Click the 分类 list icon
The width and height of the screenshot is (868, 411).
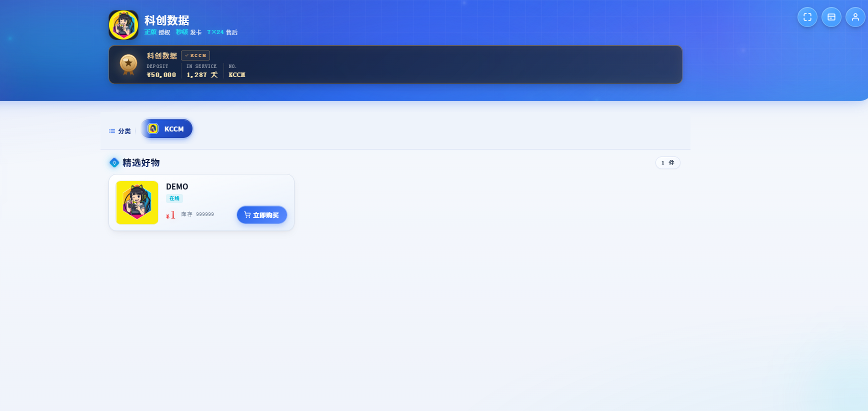tap(112, 131)
